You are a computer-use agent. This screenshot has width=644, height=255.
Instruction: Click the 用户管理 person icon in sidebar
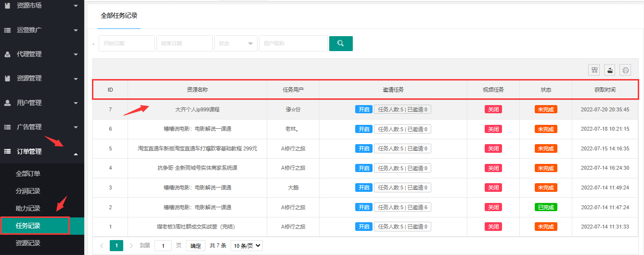pyautogui.click(x=8, y=103)
